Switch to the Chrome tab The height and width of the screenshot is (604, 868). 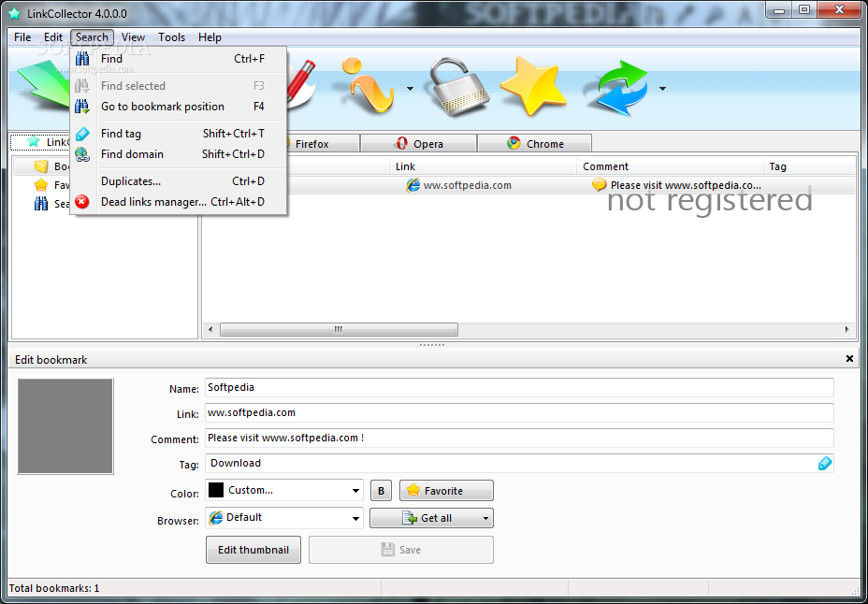point(535,144)
